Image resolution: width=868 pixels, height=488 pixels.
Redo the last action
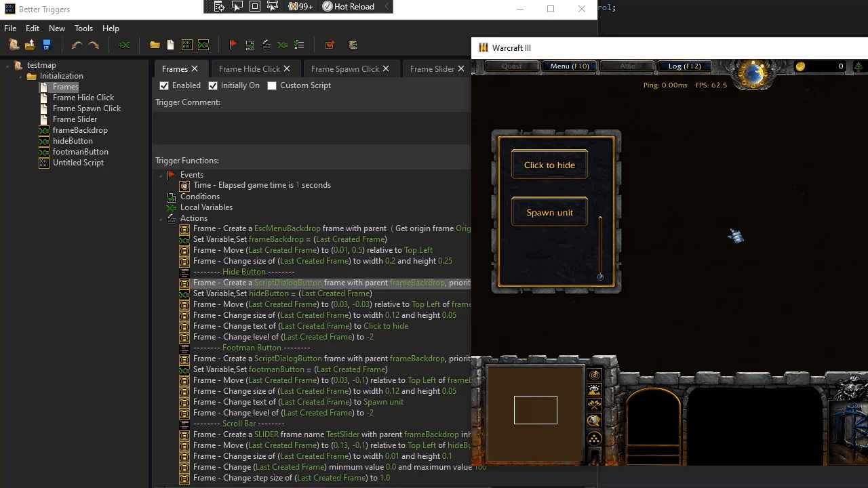[94, 45]
